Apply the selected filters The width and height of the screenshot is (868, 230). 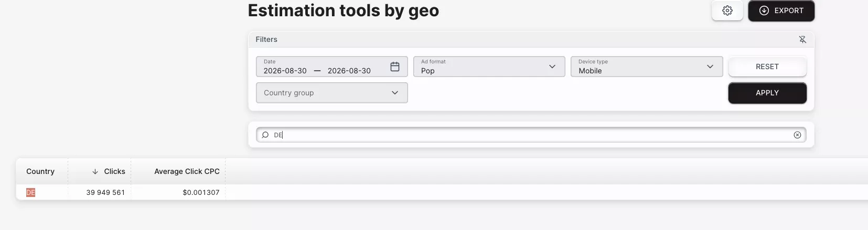[767, 93]
